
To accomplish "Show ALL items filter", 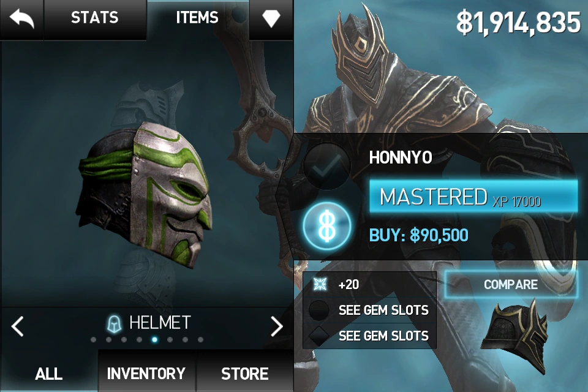I will tap(49, 373).
